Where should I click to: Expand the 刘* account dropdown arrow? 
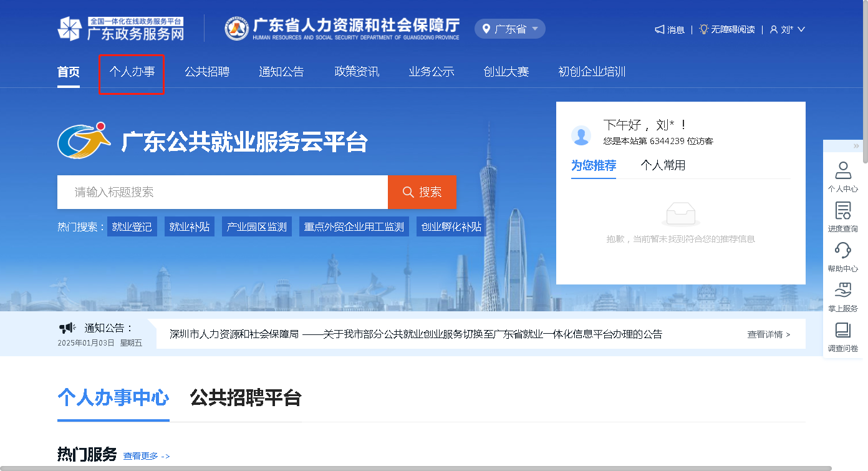pos(801,29)
